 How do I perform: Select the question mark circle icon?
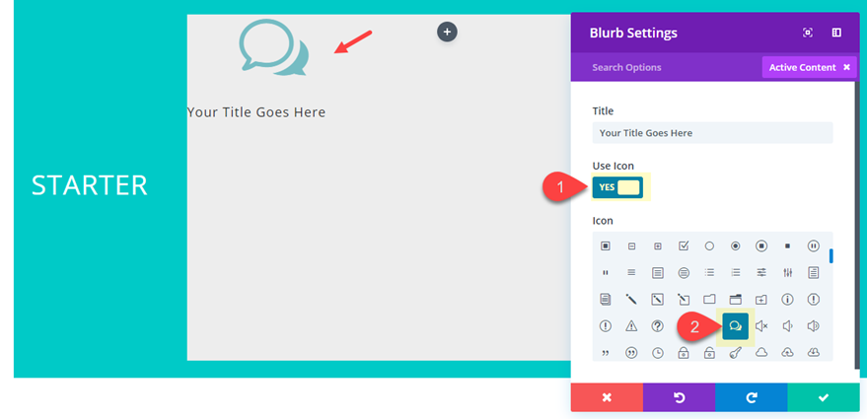point(657,326)
